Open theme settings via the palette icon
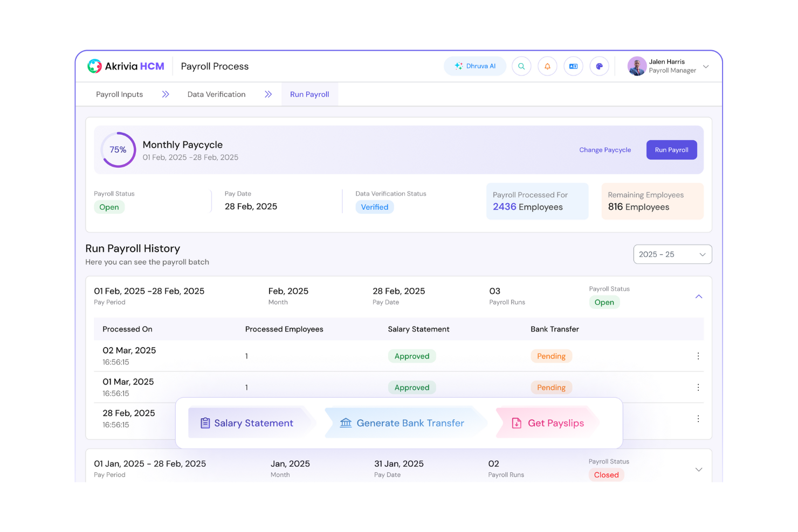This screenshot has width=798, height=532. pyautogui.click(x=599, y=66)
